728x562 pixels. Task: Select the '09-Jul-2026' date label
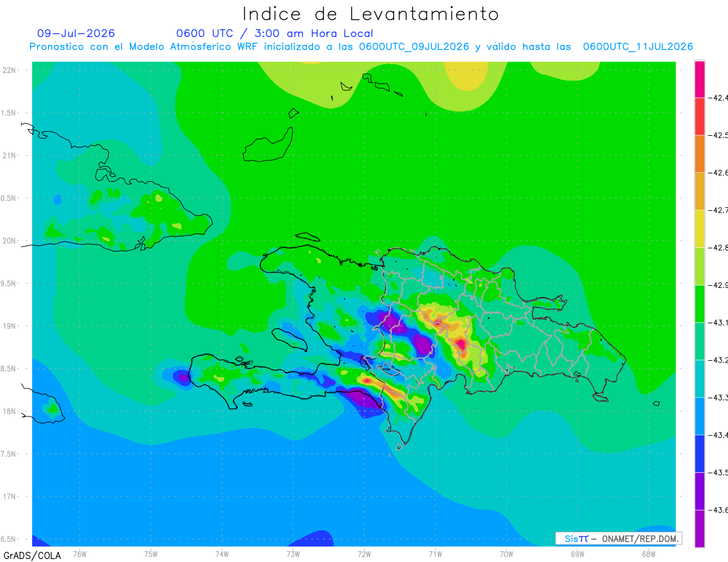(x=76, y=33)
